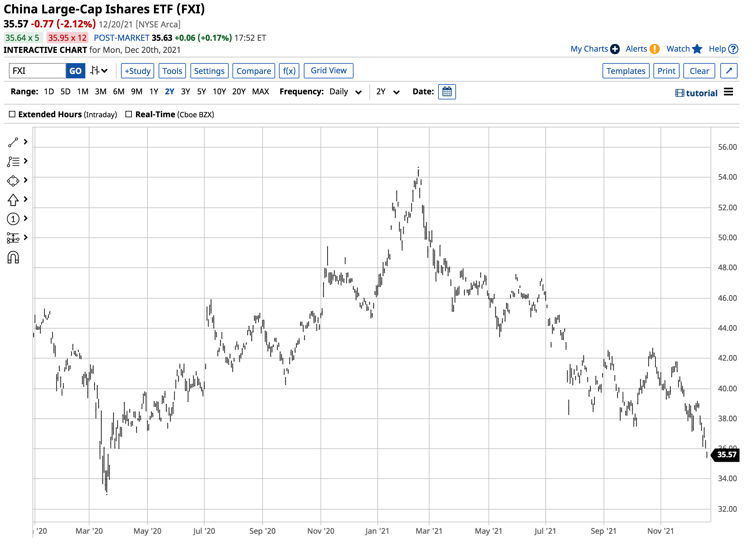
Task: Click the Clear button
Action: point(699,71)
